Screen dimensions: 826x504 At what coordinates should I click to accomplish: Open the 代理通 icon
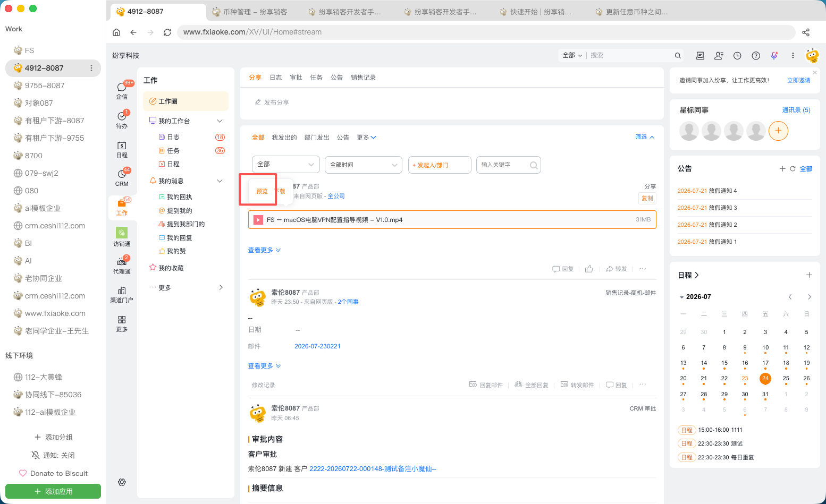122,265
